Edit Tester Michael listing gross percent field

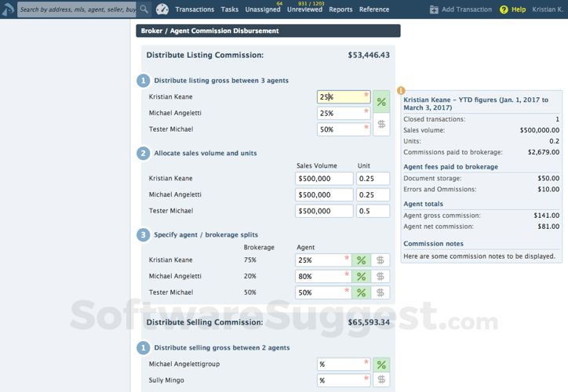point(344,129)
